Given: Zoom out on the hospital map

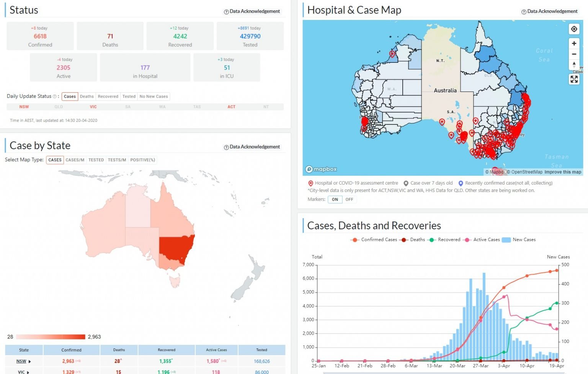Looking at the screenshot, I should click(x=574, y=54).
